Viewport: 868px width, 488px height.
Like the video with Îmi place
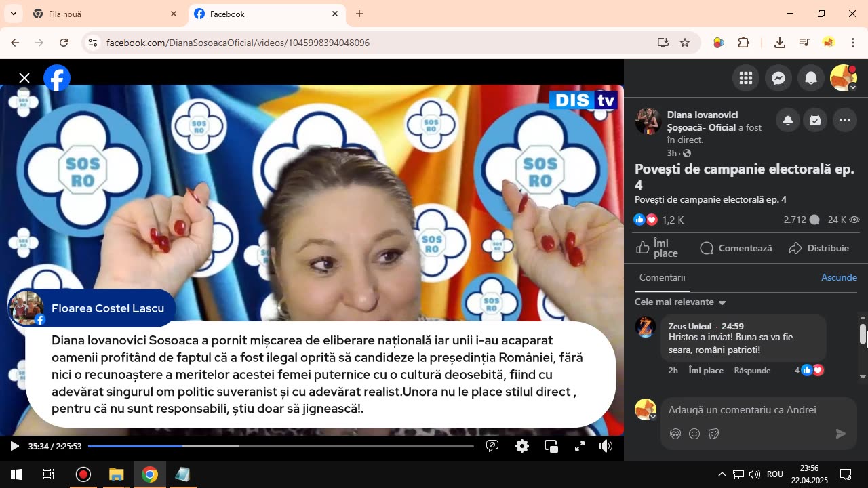[x=657, y=248]
